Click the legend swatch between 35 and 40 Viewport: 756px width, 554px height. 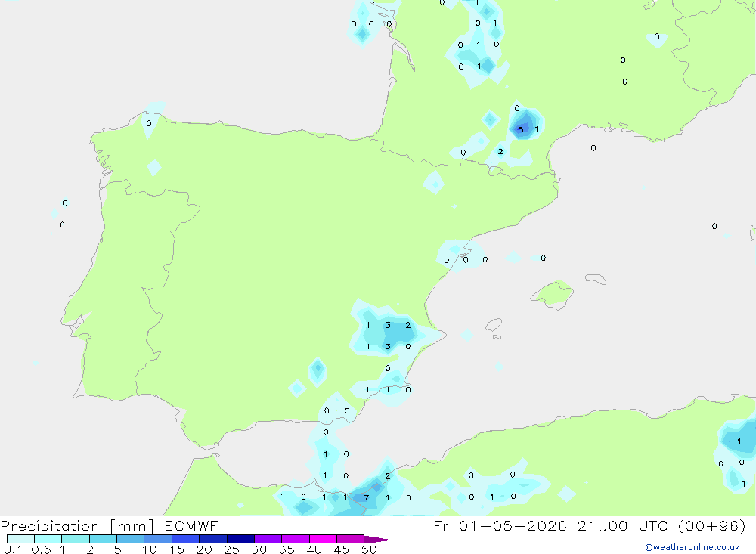tap(295, 539)
